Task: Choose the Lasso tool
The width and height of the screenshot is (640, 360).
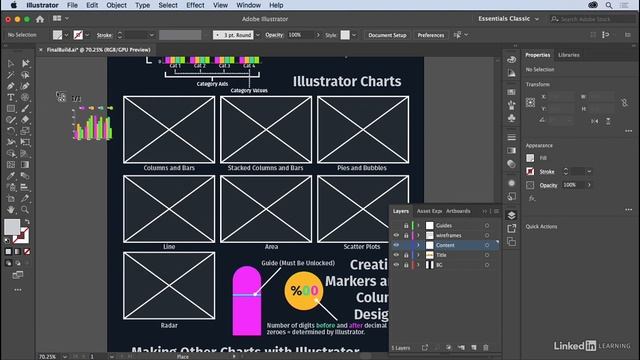Action: (x=25, y=75)
